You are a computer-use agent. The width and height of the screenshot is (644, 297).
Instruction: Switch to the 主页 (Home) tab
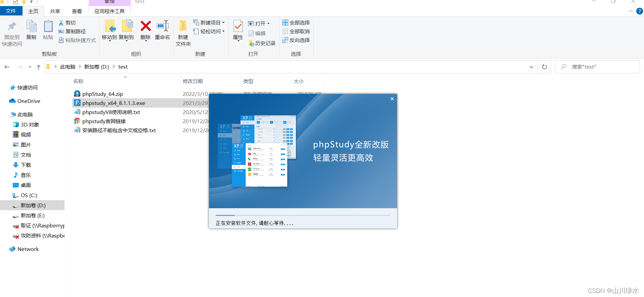(33, 11)
